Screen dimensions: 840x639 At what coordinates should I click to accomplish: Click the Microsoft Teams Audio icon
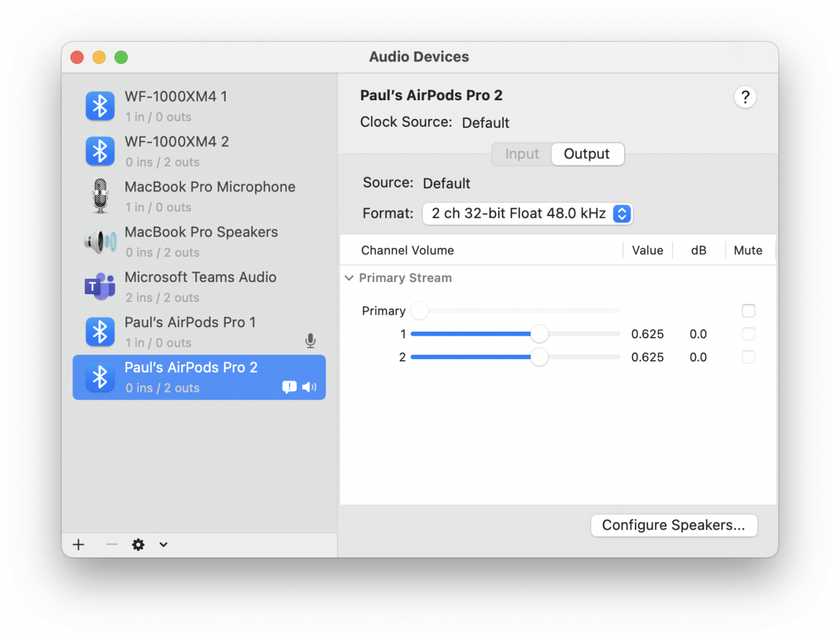(x=100, y=286)
